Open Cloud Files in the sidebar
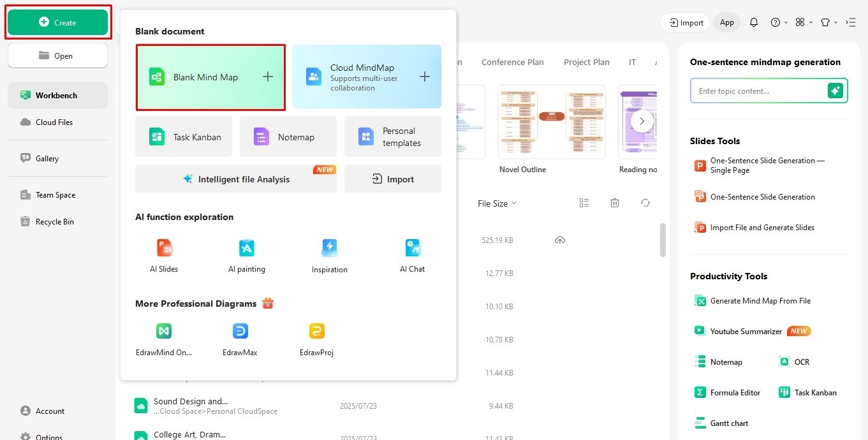This screenshot has height=440, width=868. click(57, 122)
